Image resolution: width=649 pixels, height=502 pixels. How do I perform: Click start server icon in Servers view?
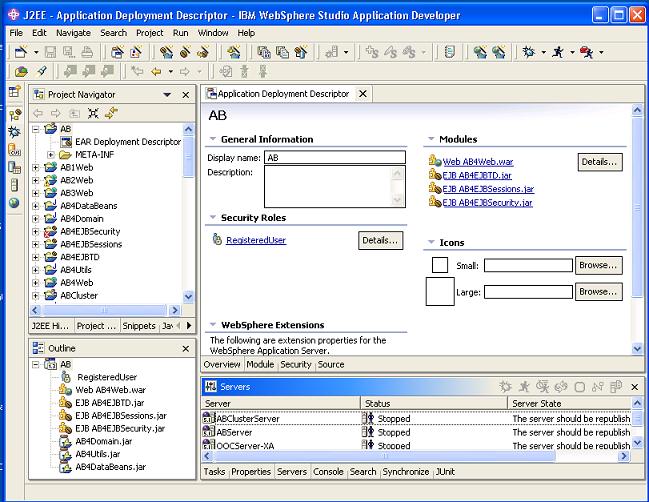pyautogui.click(x=524, y=387)
